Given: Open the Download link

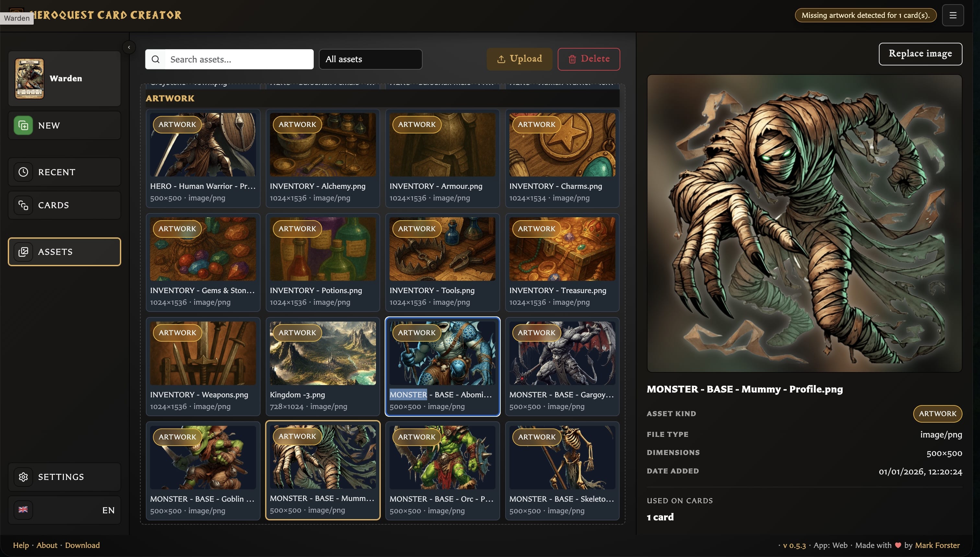Looking at the screenshot, I should tap(82, 545).
